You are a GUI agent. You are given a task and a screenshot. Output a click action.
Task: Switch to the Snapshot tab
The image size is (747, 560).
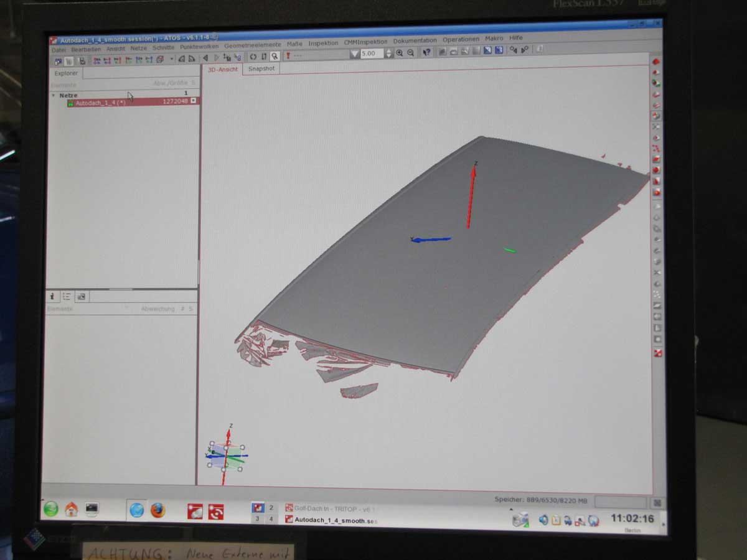click(261, 69)
